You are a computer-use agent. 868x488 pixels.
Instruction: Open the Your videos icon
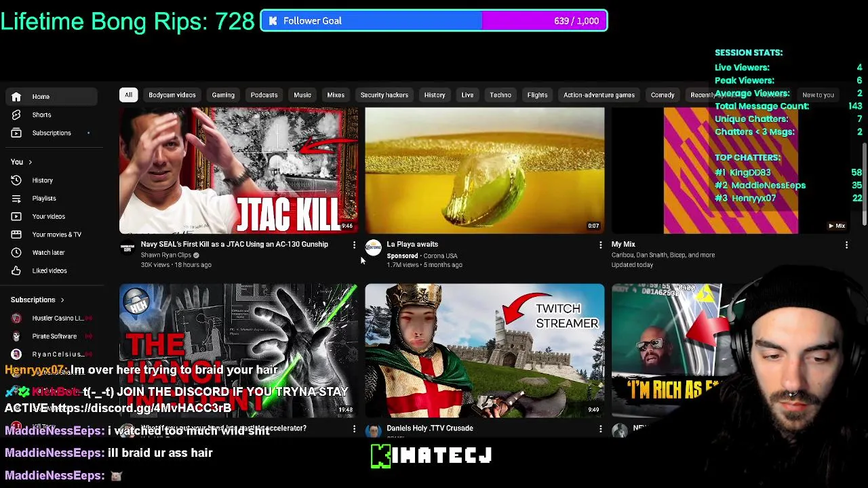point(16,216)
